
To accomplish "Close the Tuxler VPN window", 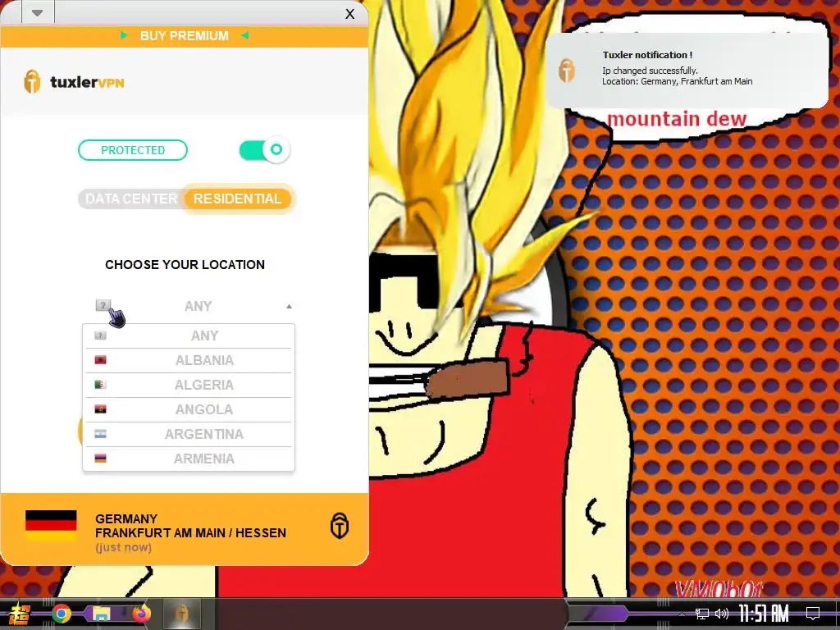I will click(x=349, y=14).
